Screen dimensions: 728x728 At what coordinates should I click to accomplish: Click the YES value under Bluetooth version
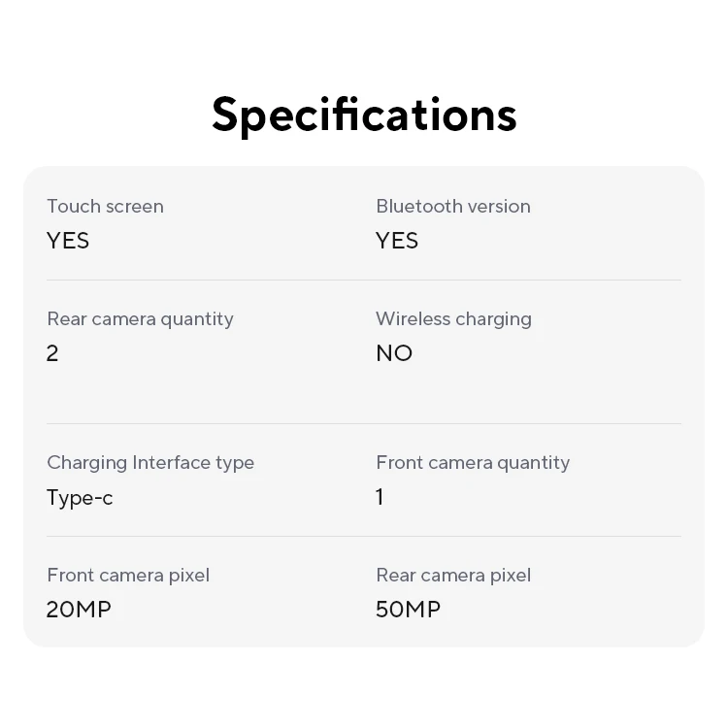pyautogui.click(x=397, y=241)
